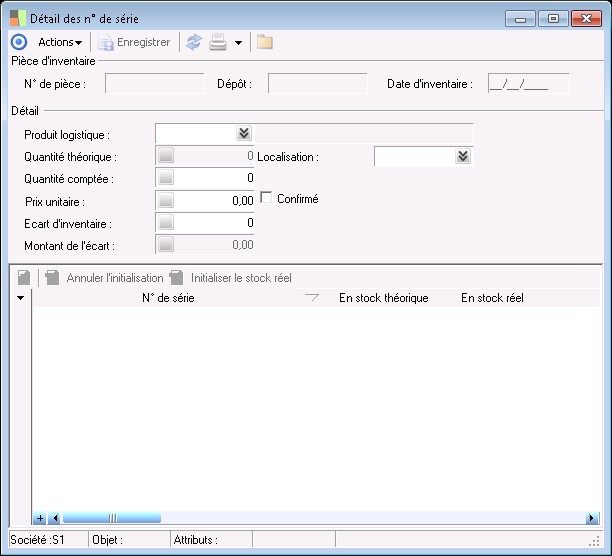
Task: Click En stock théorique column header
Action: pyautogui.click(x=384, y=298)
